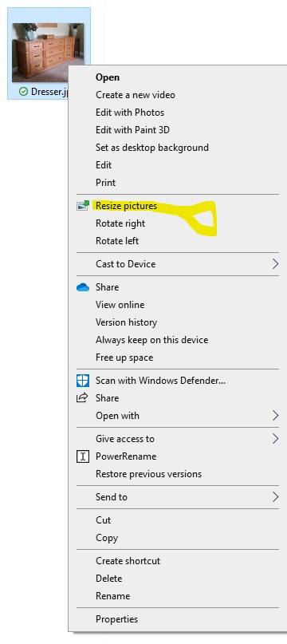
Task: Expand the Cast to Device submenu arrow
Action: 276,263
